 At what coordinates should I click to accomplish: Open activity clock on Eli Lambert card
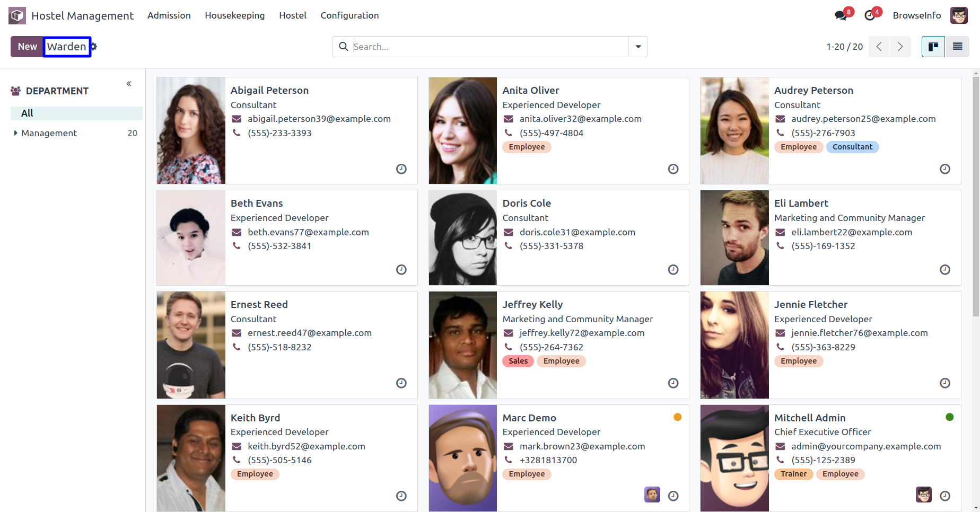click(945, 270)
